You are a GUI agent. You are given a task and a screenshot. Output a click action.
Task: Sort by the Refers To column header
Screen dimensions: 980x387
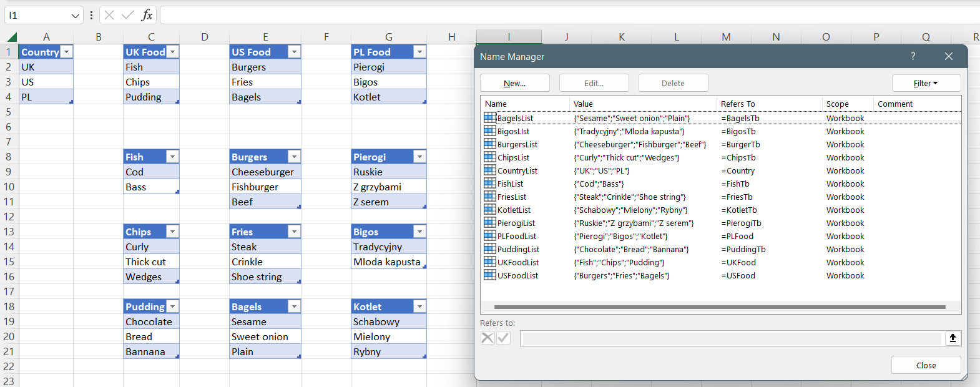click(770, 104)
